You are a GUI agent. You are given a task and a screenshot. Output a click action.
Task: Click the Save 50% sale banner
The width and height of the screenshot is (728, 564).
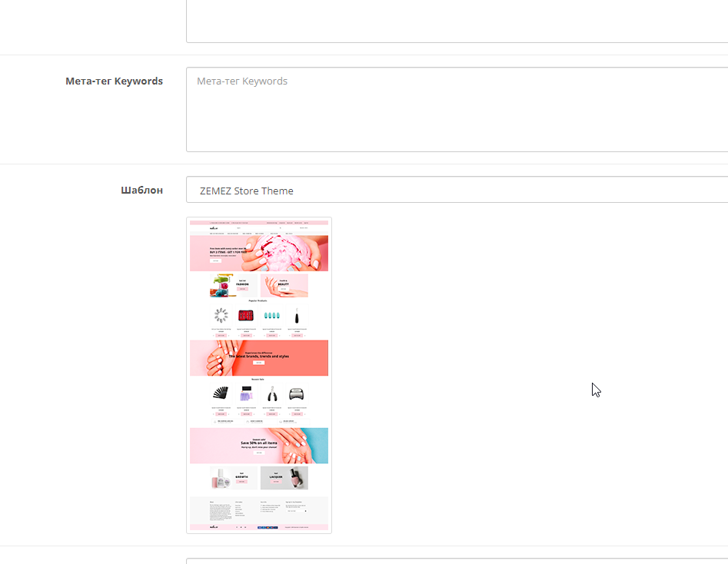tap(259, 446)
